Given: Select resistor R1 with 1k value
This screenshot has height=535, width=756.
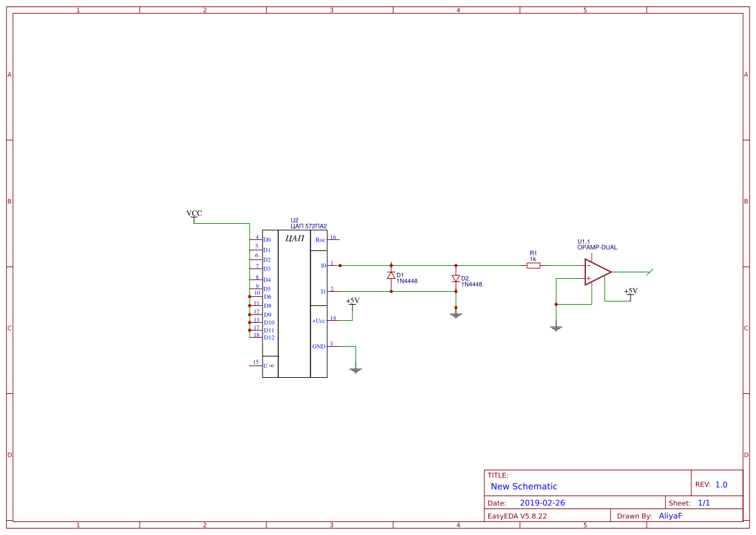Looking at the screenshot, I should (534, 265).
